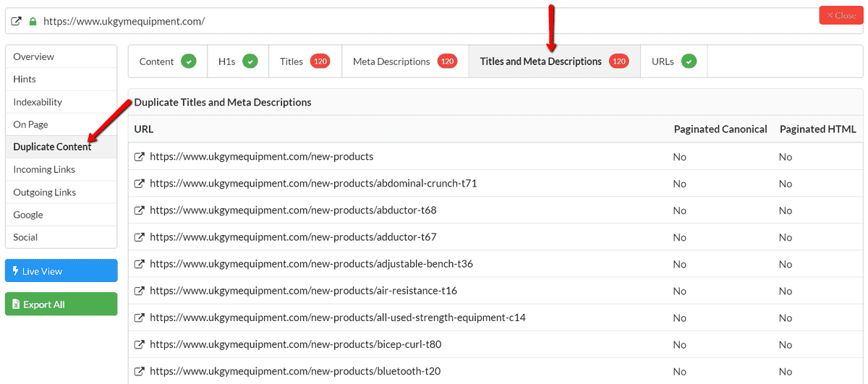Switch to the H1s tab
Image resolution: width=868 pixels, height=384 pixels.
coord(238,61)
